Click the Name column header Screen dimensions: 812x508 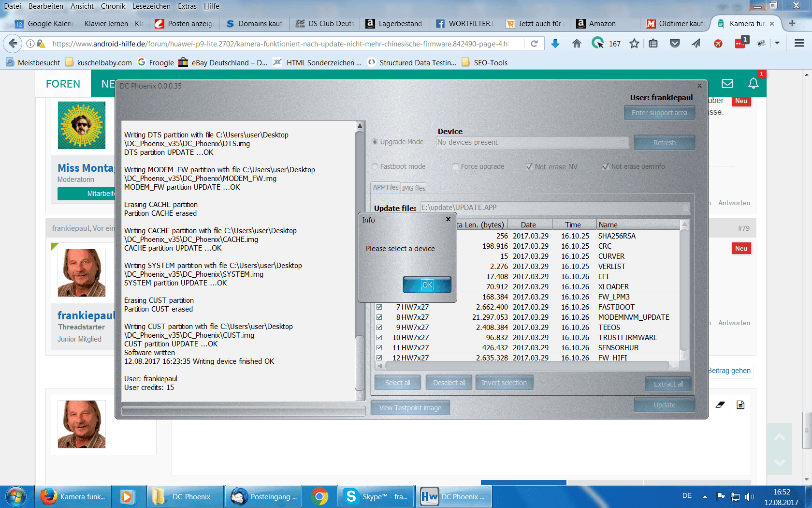click(x=638, y=224)
